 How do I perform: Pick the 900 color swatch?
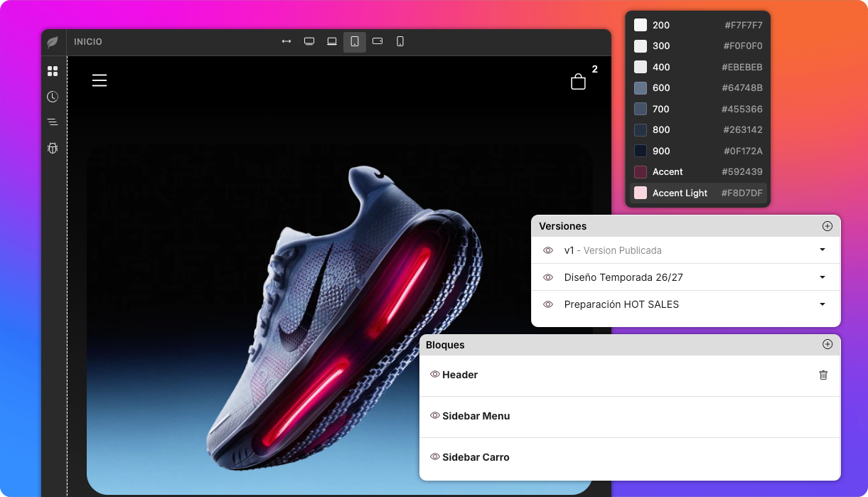click(641, 151)
